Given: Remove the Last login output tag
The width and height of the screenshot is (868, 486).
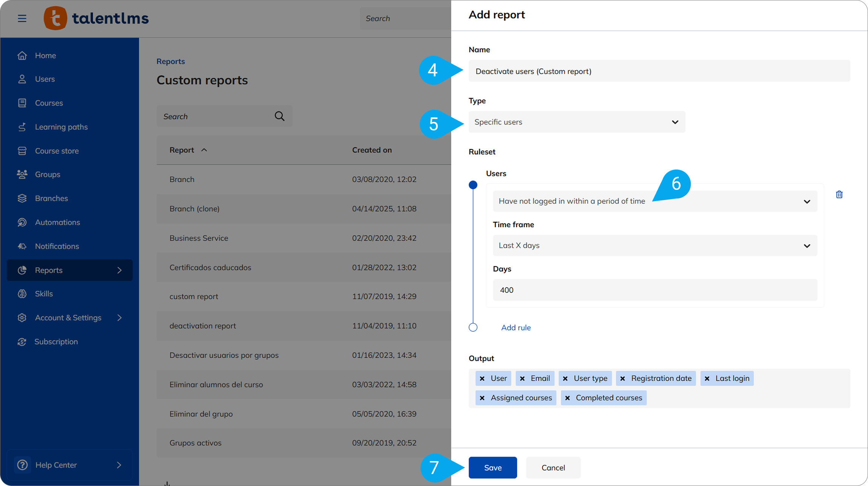Looking at the screenshot, I should pos(707,378).
